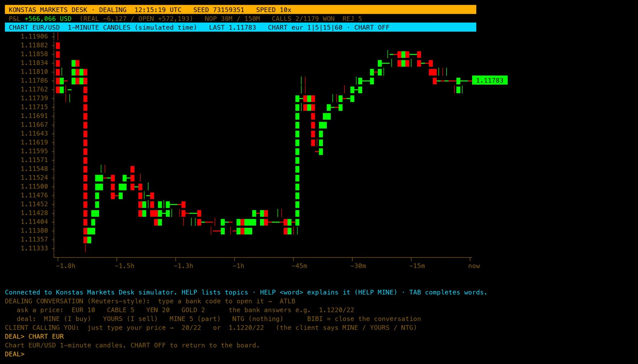Click the 1.11834 price axis label

[x=34, y=63]
